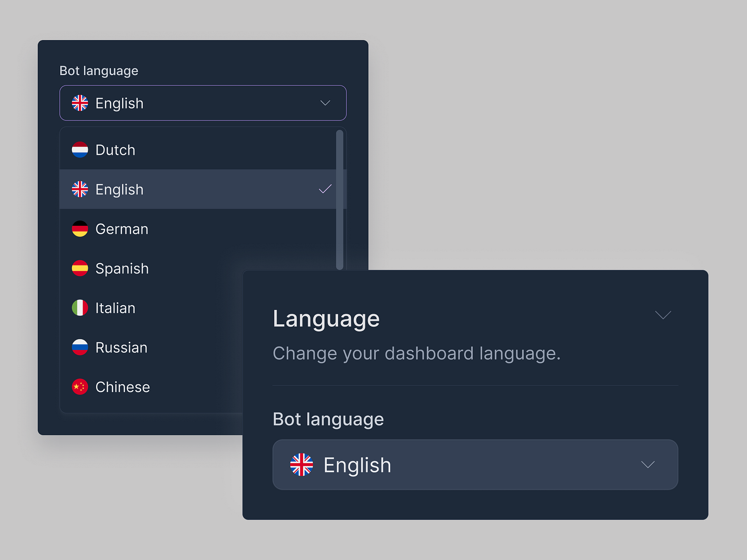Click the German flag icon
Screen dimensions: 747x560
click(x=80, y=229)
